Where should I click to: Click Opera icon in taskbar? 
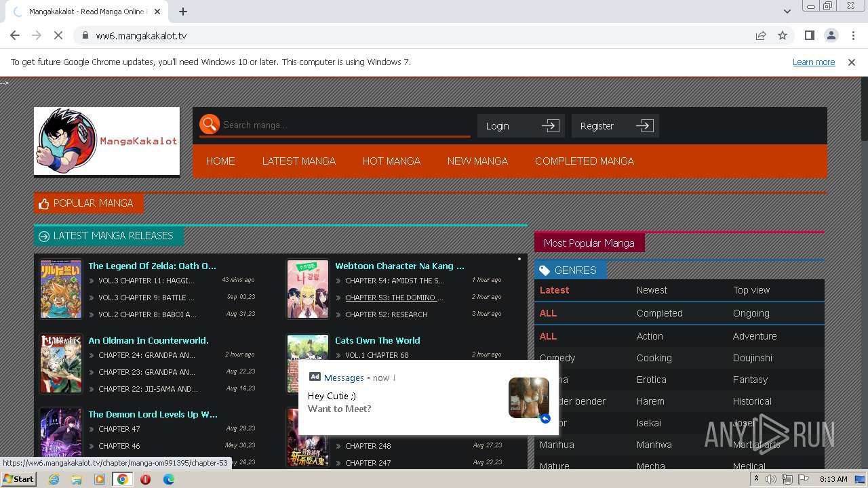point(145,479)
